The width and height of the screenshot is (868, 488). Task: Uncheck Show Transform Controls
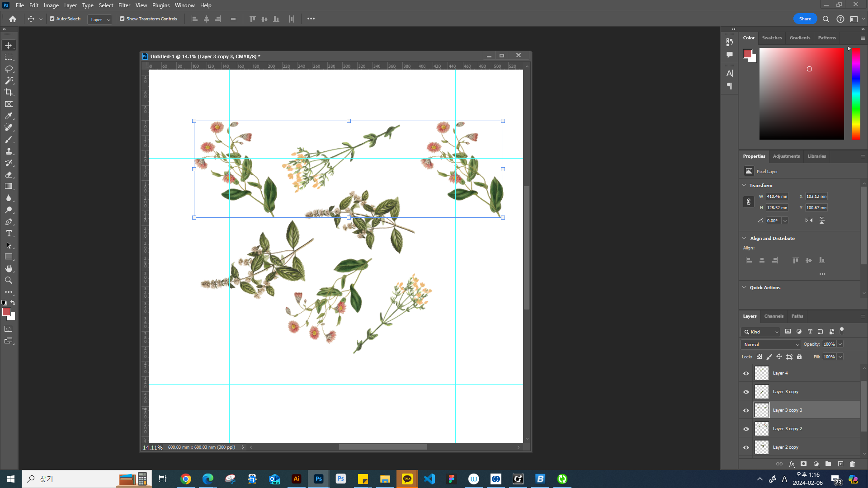click(x=122, y=19)
